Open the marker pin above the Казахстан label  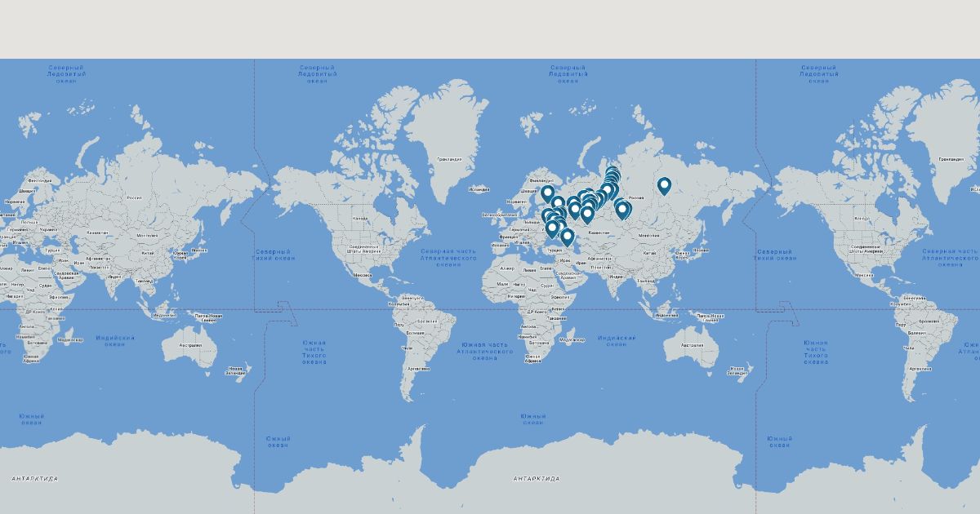[587, 214]
